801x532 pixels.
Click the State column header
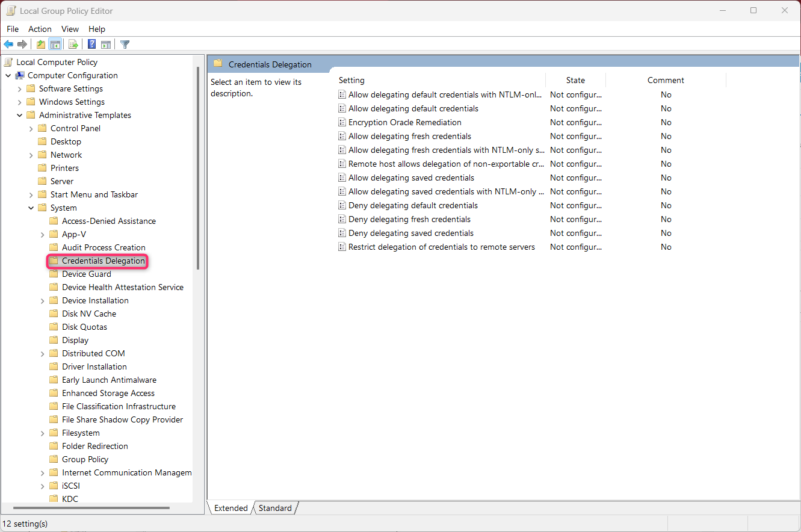[575, 80]
